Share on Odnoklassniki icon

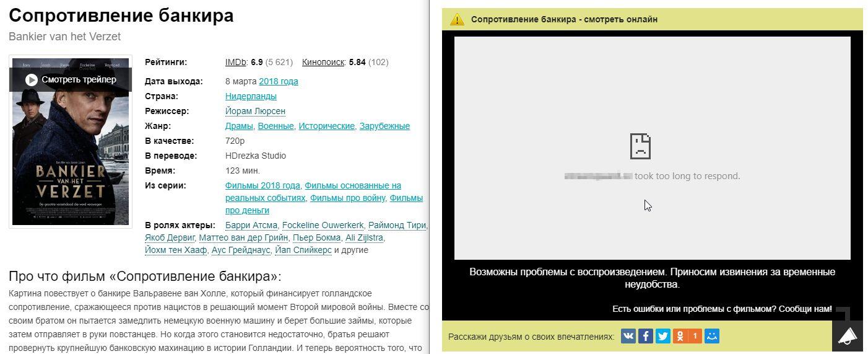click(680, 336)
